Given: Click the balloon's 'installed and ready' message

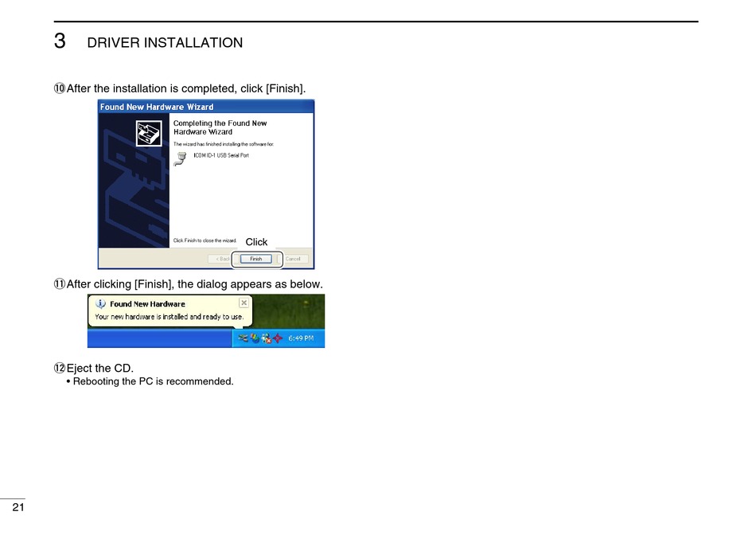Looking at the screenshot, I should (169, 317).
